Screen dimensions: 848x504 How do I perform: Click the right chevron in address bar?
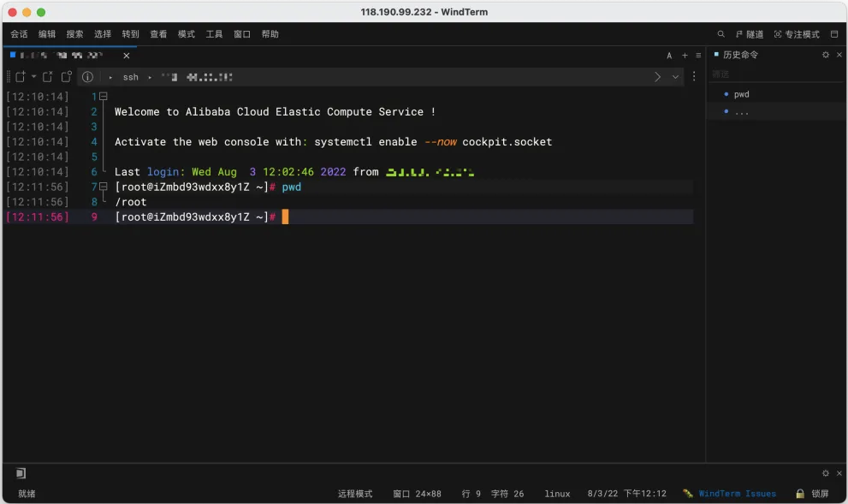[658, 77]
